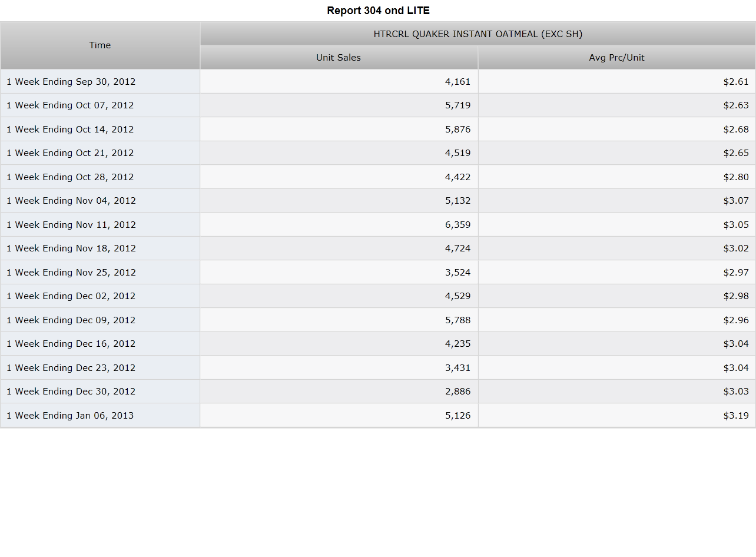
Task: Click the average price $3.19
Action: (x=736, y=416)
